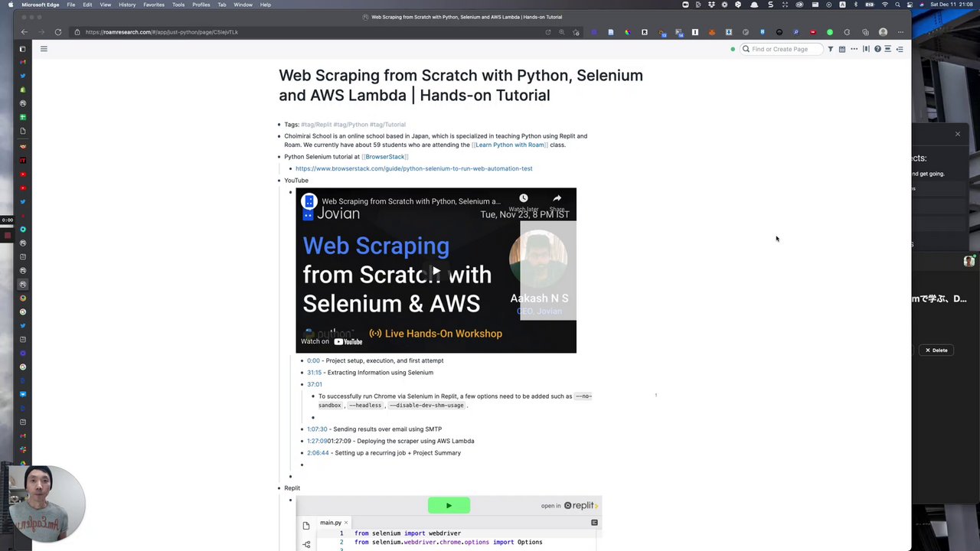This screenshot has height=551, width=980.
Task: Open the browserstack.com guide URL
Action: [x=413, y=168]
